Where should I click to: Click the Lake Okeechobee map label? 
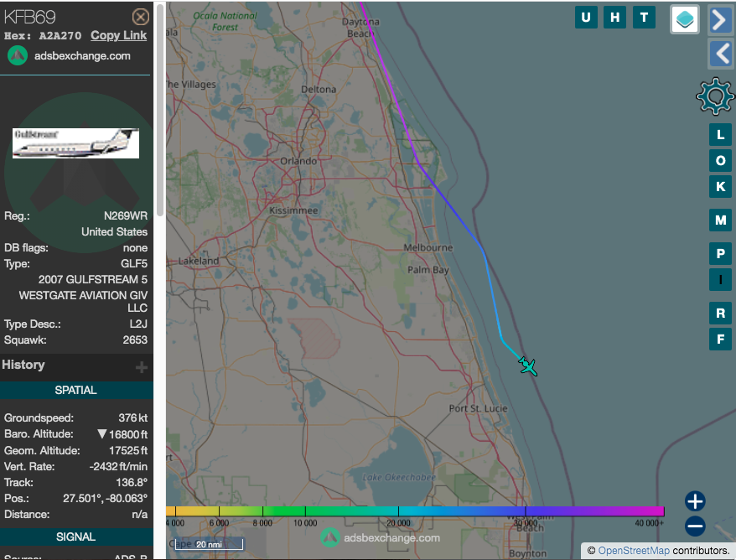(x=399, y=477)
